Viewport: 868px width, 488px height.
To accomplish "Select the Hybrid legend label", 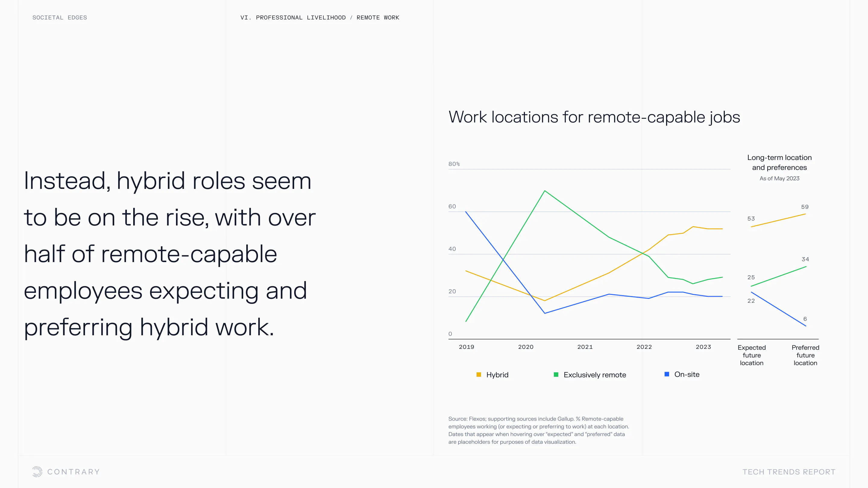I will click(x=497, y=375).
